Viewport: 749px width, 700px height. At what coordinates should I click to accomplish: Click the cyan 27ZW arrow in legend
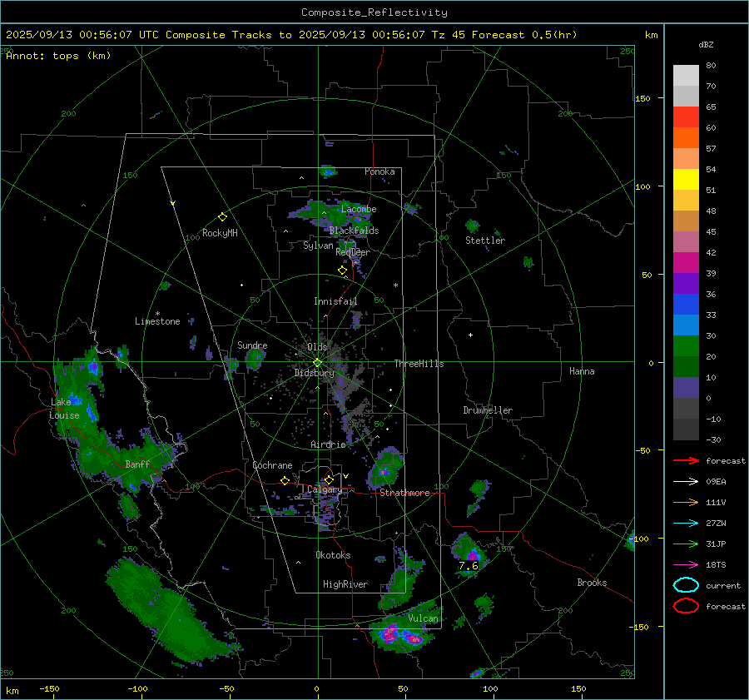pyautogui.click(x=686, y=524)
